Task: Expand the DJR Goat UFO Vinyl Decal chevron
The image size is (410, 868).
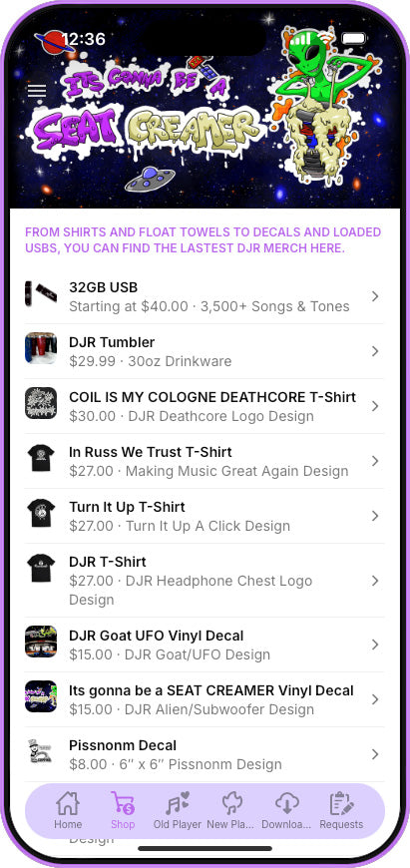Action: pyautogui.click(x=375, y=645)
